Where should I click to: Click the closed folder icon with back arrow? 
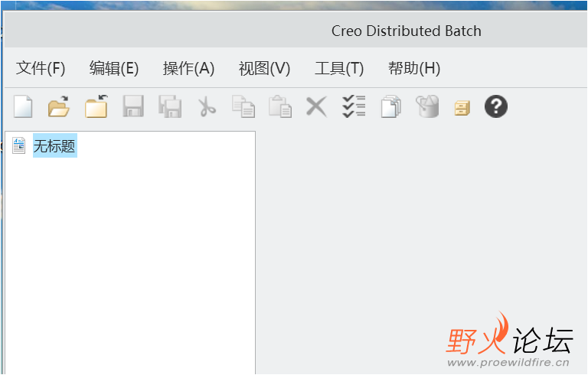coord(96,106)
